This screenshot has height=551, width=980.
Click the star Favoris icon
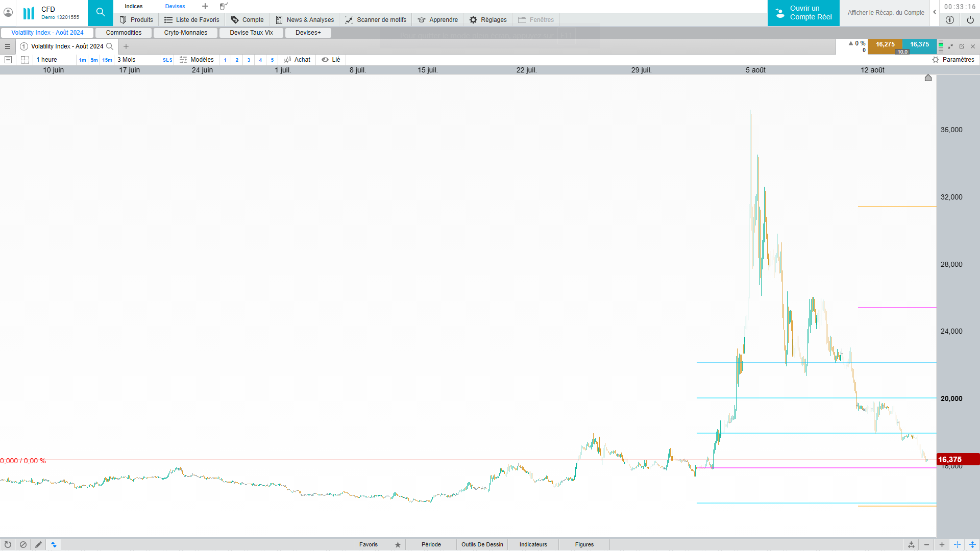[x=398, y=544]
